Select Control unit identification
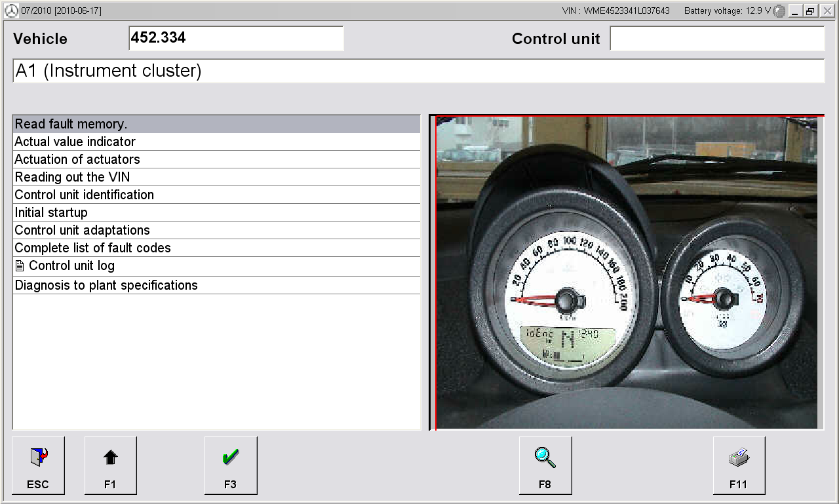Screen dimensions: 839x504 [x=216, y=195]
